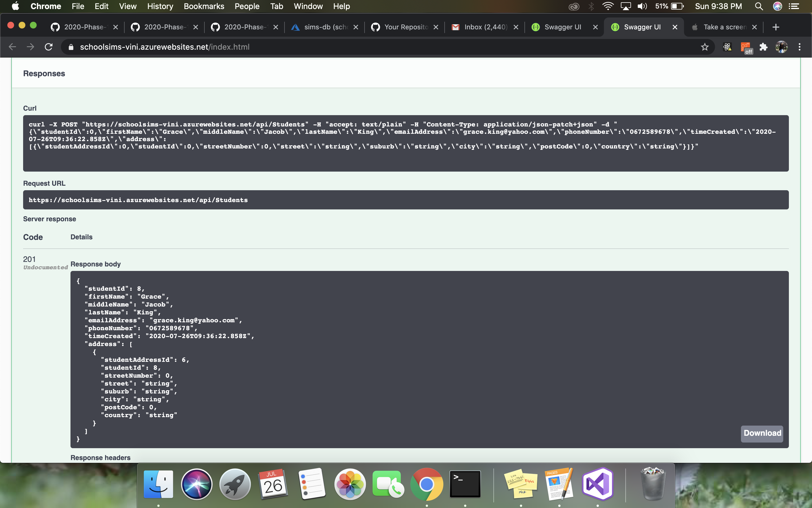Image resolution: width=812 pixels, height=508 pixels.
Task: Switch to the Your Repositories GitHub tab
Action: (x=405, y=27)
